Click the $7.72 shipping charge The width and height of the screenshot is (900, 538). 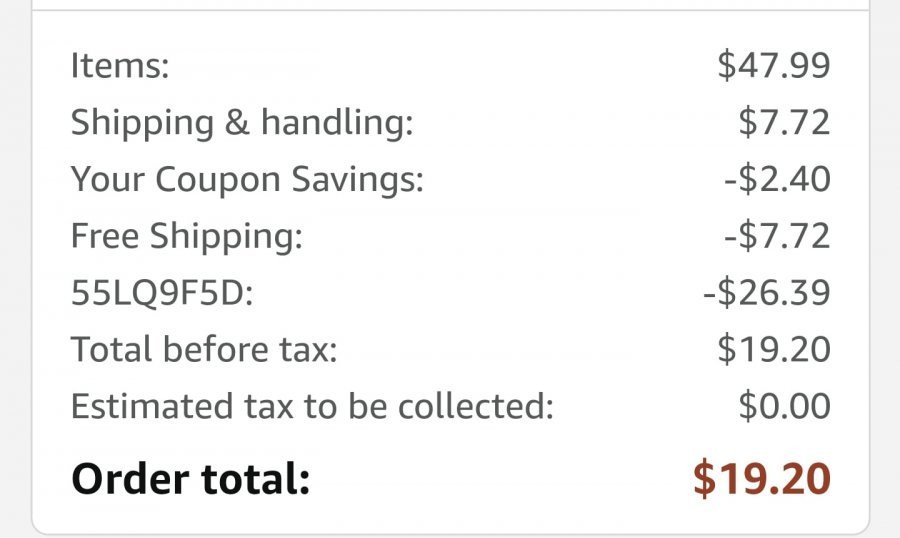pos(784,122)
